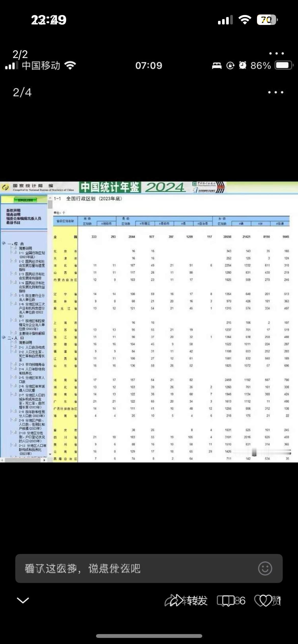Image resolution: width=298 pixels, height=644 pixels.
Task: Click 38658 in the 全国 row
Action: (x=227, y=237)
